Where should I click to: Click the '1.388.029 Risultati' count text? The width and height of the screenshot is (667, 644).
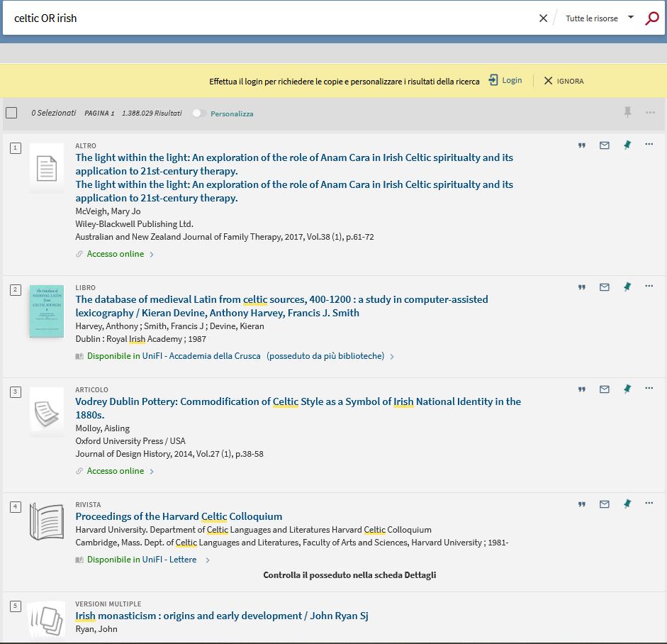152,113
